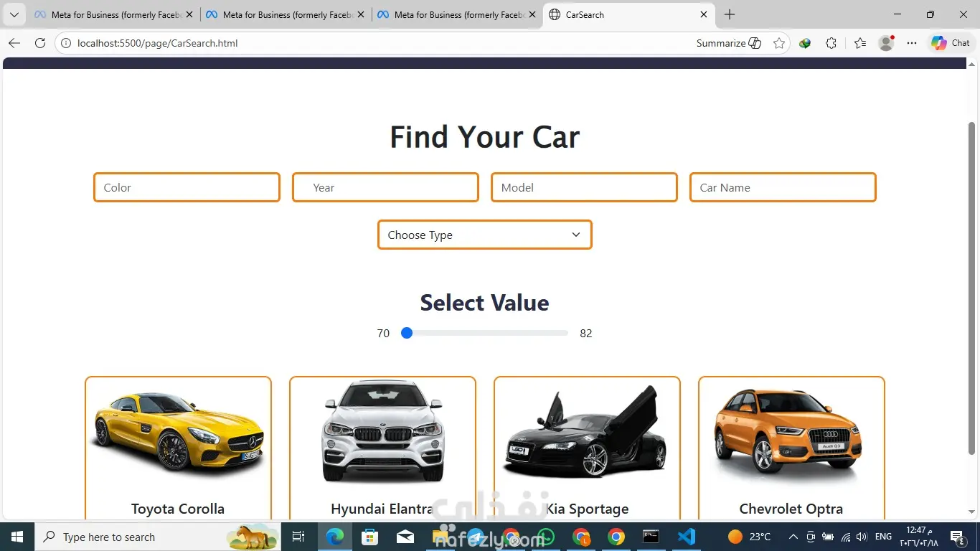Switch the ENG input language
This screenshot has height=551, width=980.
pyautogui.click(x=884, y=537)
